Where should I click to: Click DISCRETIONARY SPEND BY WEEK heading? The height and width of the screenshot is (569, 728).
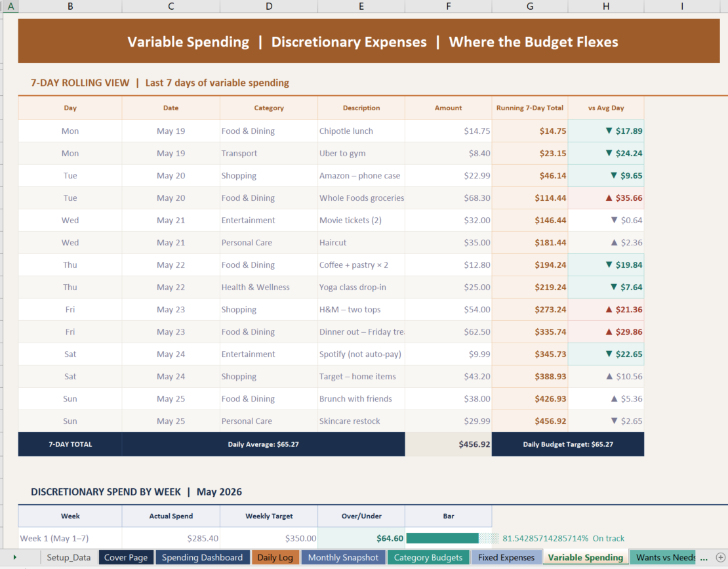coord(136,492)
